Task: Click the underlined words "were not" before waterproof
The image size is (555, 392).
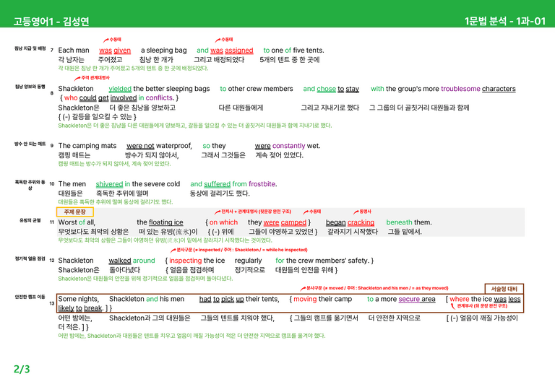Action: [140, 146]
